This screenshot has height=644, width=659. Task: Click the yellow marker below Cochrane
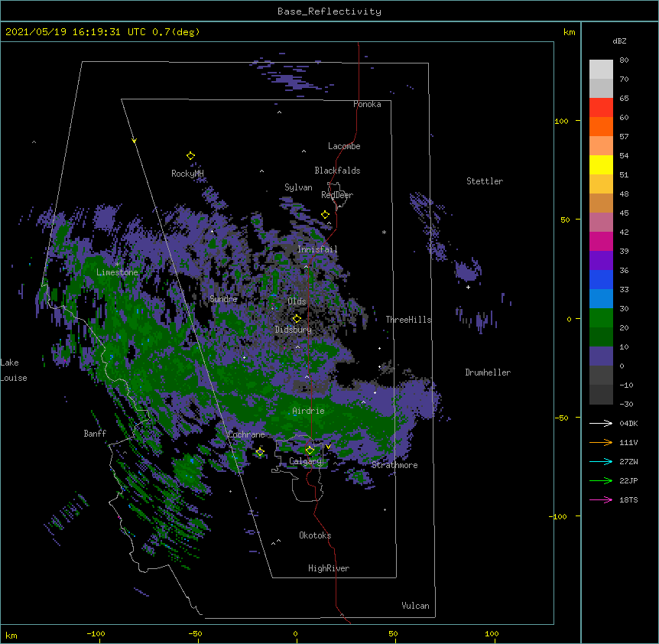pos(260,452)
